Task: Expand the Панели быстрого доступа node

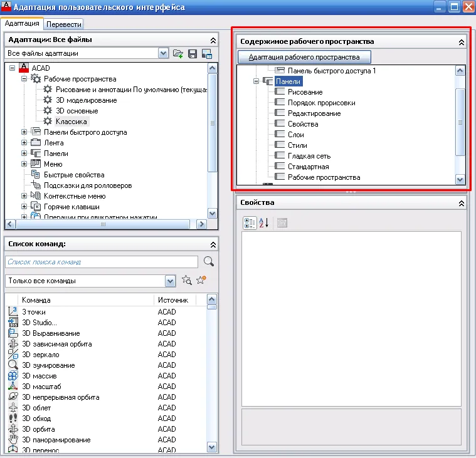Action: coord(24,132)
